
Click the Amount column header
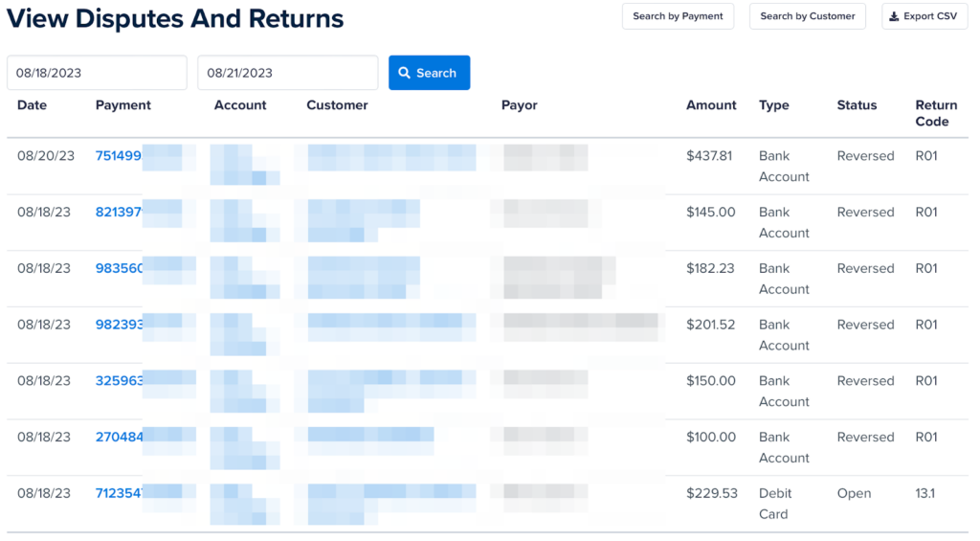[711, 105]
